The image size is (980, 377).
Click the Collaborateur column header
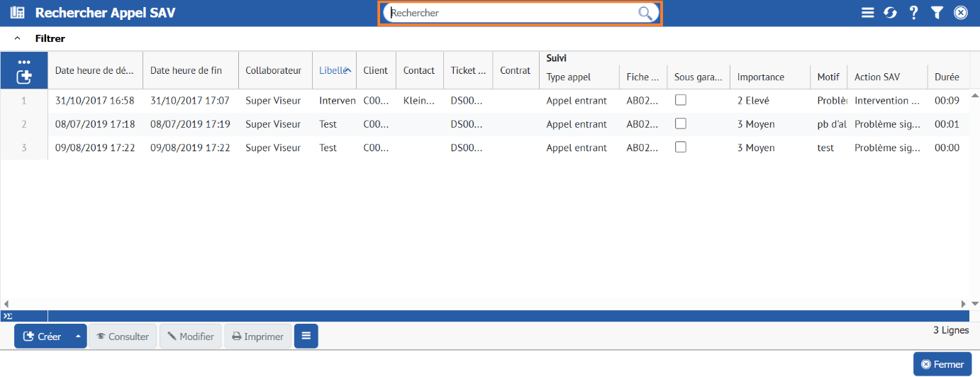[x=273, y=70]
